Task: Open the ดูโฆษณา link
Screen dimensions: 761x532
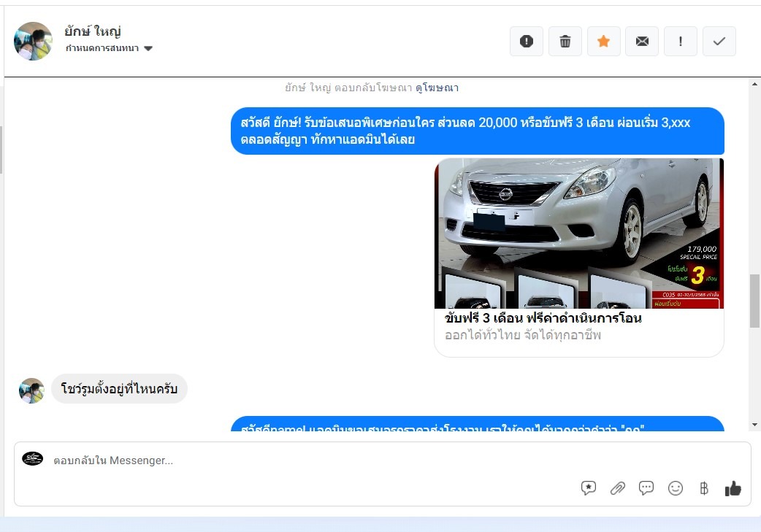Action: point(437,88)
